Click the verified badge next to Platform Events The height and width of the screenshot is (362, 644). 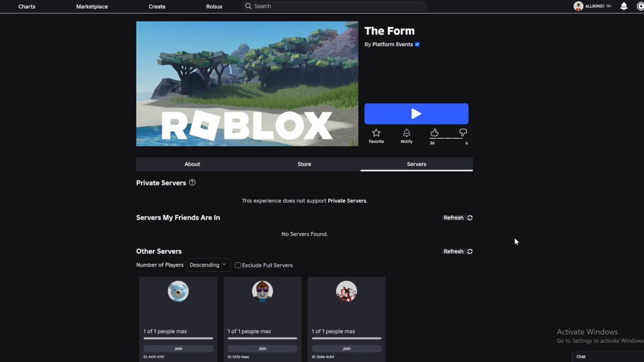(417, 45)
